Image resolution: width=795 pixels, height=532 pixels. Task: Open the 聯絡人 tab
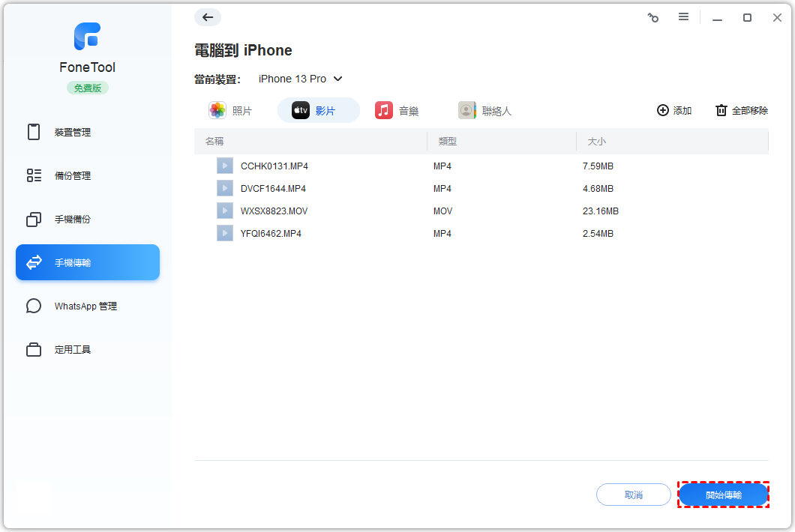pos(485,111)
